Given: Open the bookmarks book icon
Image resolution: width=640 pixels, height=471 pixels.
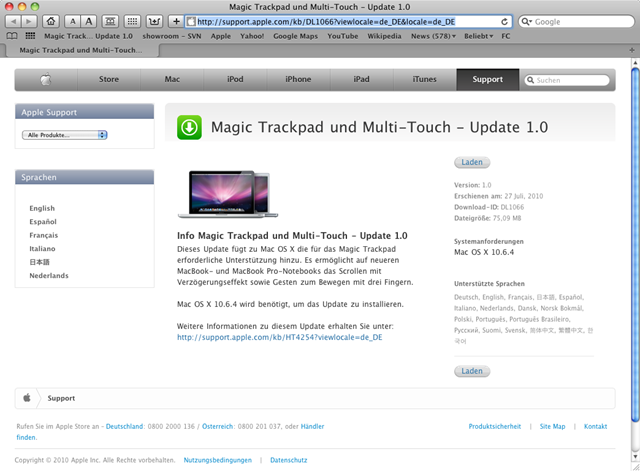Looking at the screenshot, I should coord(13,35).
